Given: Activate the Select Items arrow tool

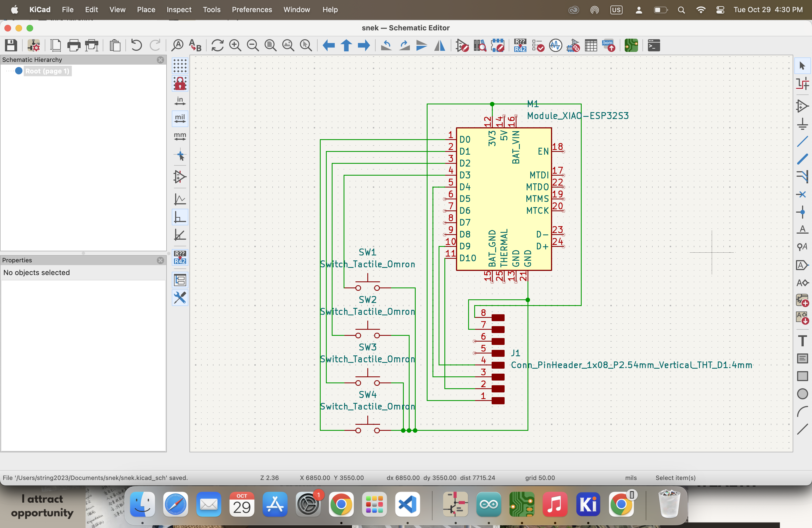Looking at the screenshot, I should 802,65.
